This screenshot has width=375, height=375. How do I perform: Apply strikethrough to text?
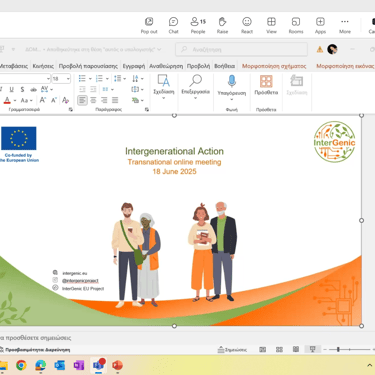coord(33,89)
